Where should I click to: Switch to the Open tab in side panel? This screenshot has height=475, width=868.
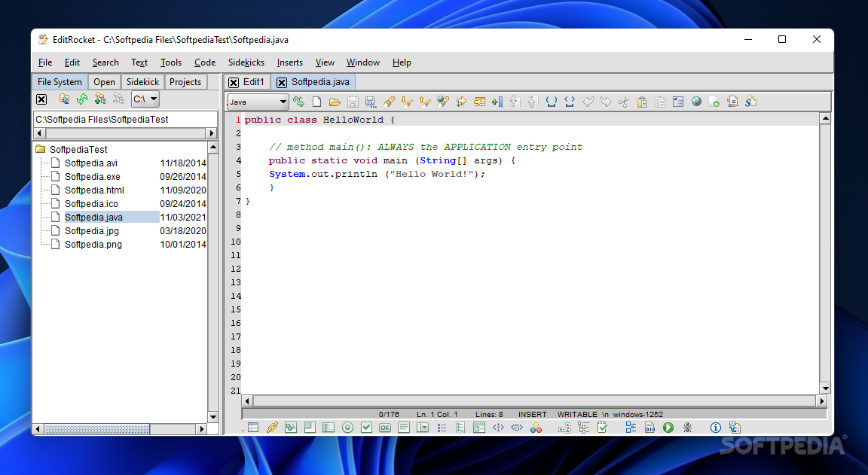coord(104,82)
